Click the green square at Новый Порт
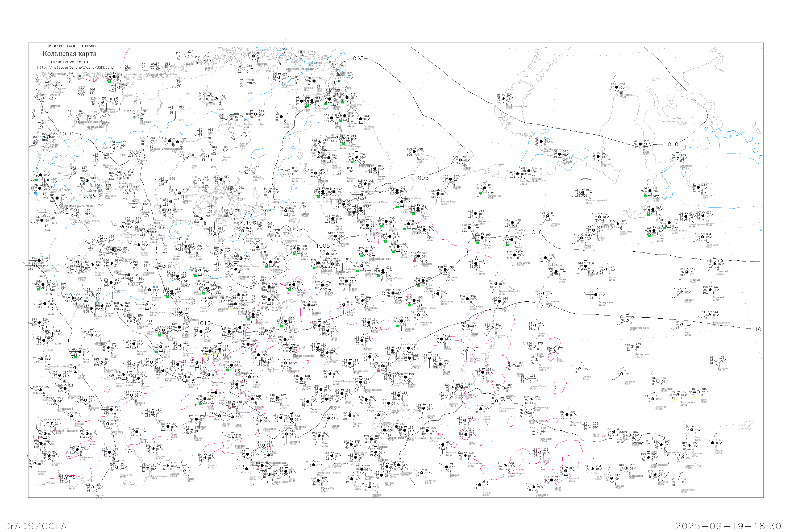This screenshot has width=798, height=532. coord(646,196)
